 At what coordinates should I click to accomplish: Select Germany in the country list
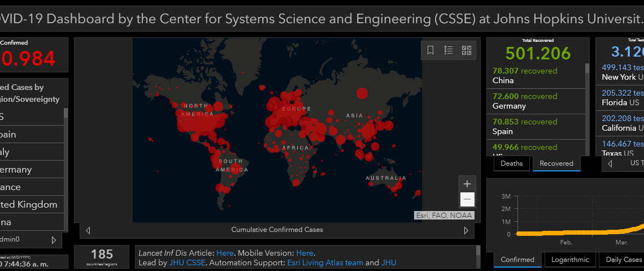[32, 169]
